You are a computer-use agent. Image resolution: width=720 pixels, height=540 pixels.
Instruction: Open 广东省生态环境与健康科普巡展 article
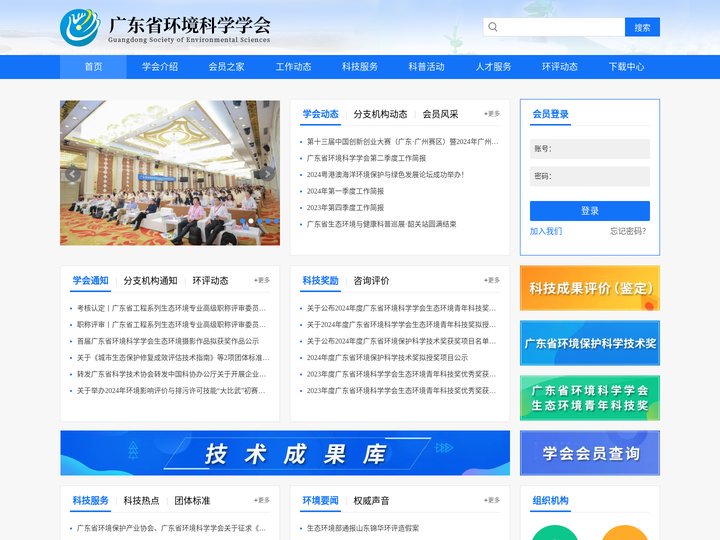[382, 224]
